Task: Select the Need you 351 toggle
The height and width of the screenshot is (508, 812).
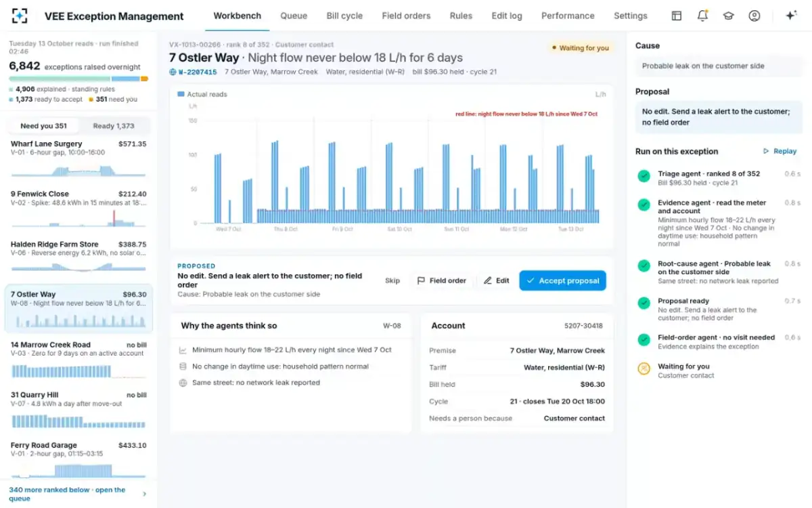Action: [x=43, y=126]
